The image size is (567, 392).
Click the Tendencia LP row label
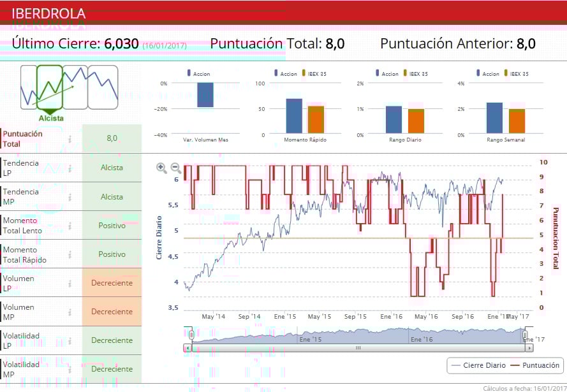point(20,168)
